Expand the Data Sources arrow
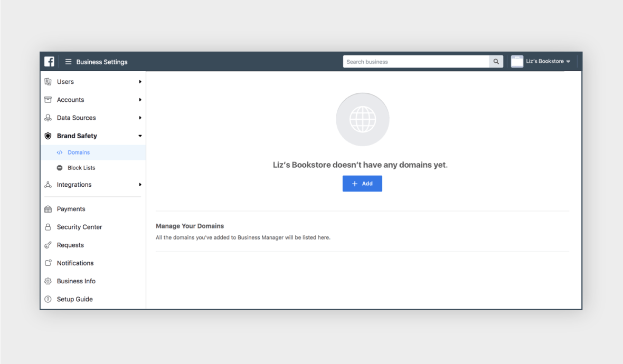Screen dimensions: 623x364 tap(140, 118)
